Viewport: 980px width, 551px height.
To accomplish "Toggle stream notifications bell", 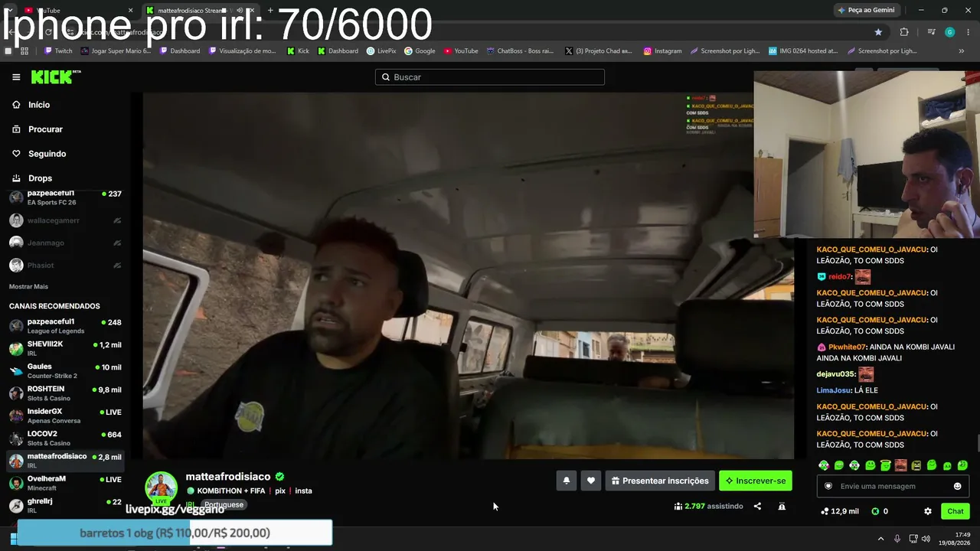I will 567,481.
